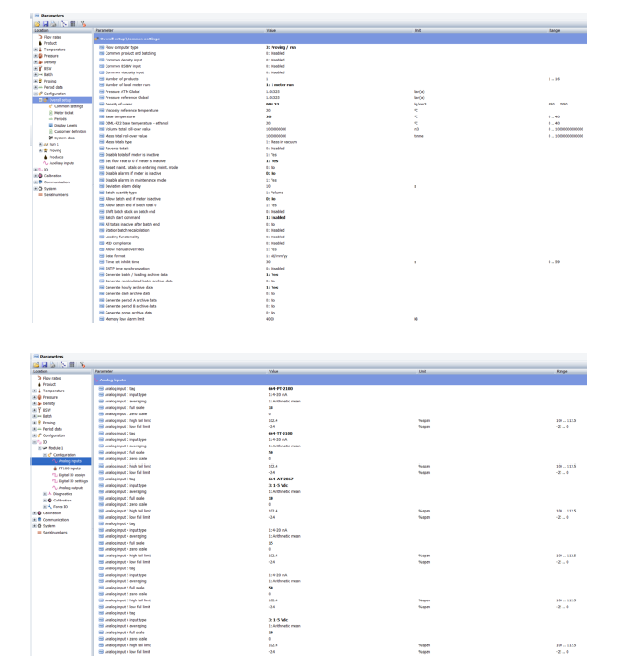Click the table grid icon in top Parameters toolbar
This screenshot has width=633, height=672.
72,24
